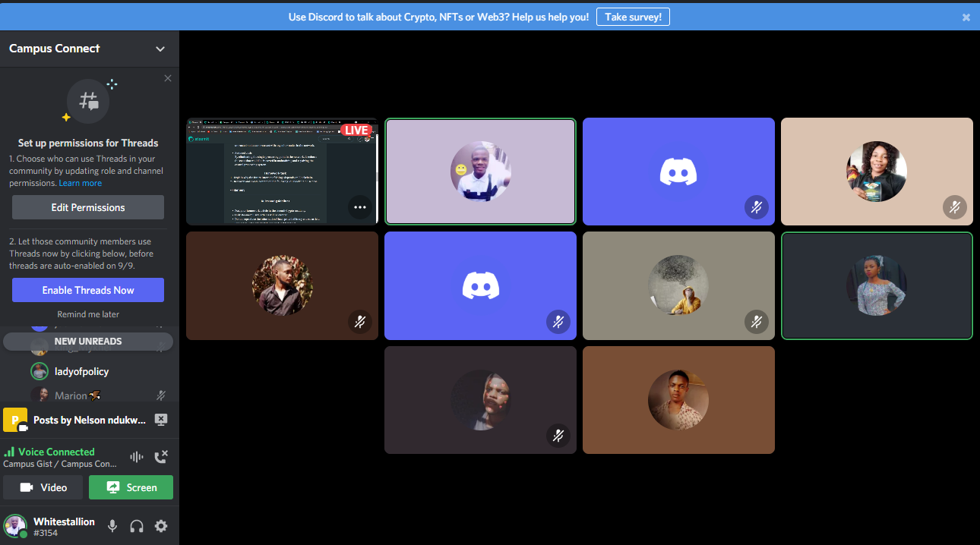Dismiss the crypto survey banner

click(x=966, y=17)
